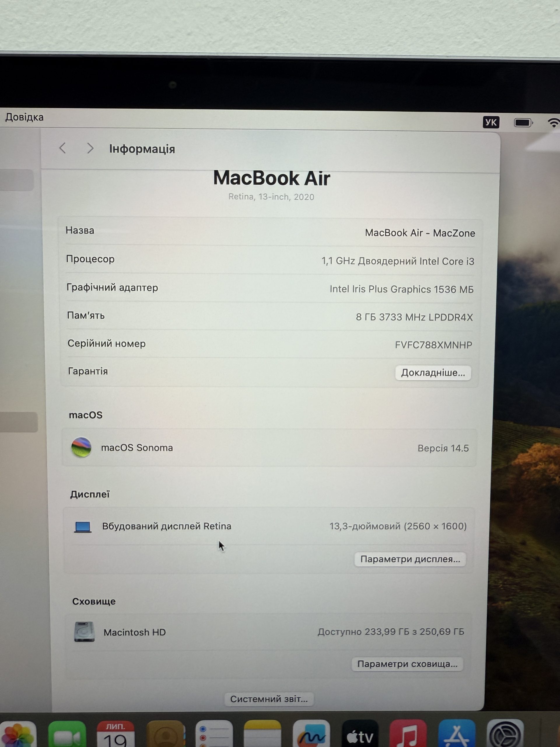
Task: Open the Довідка menu
Action: coord(24,117)
